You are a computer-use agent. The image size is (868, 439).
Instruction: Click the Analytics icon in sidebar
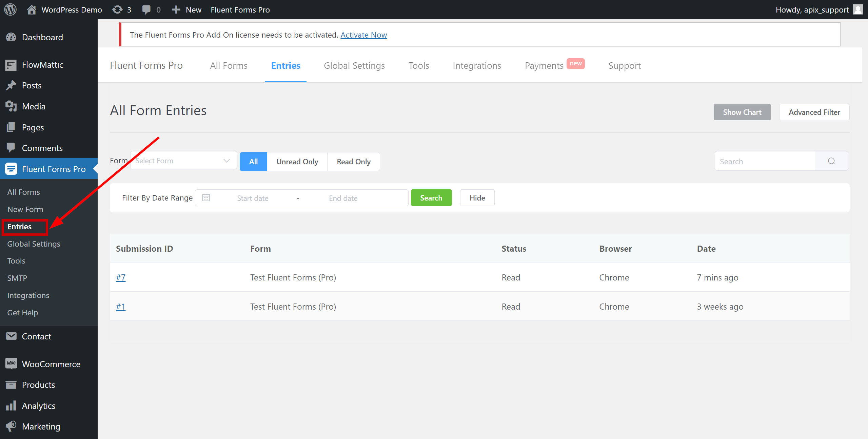point(11,405)
